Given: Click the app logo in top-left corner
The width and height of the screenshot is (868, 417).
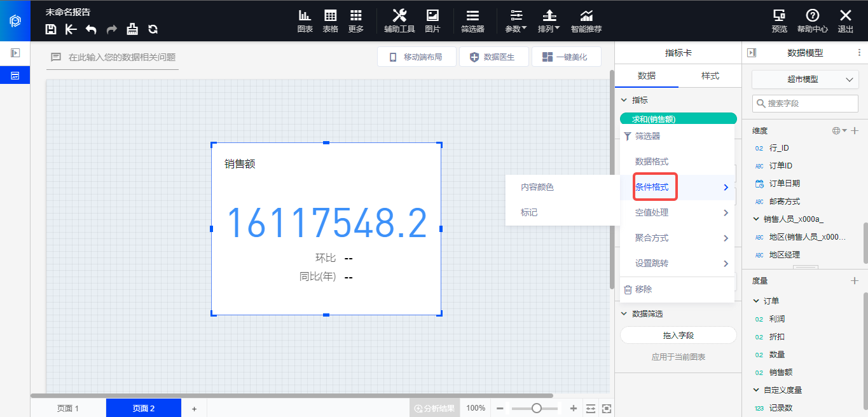Looking at the screenshot, I should pos(15,21).
